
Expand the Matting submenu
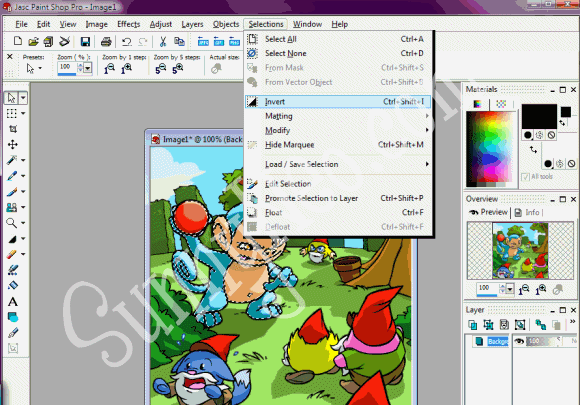(338, 116)
